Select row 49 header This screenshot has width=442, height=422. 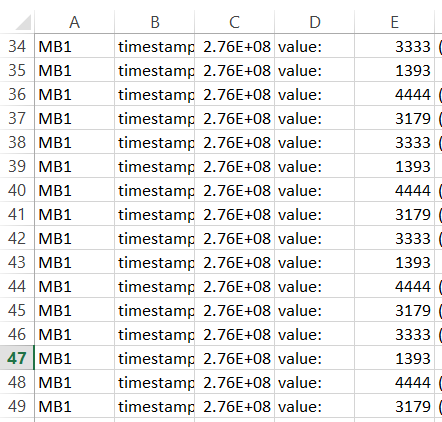17,406
